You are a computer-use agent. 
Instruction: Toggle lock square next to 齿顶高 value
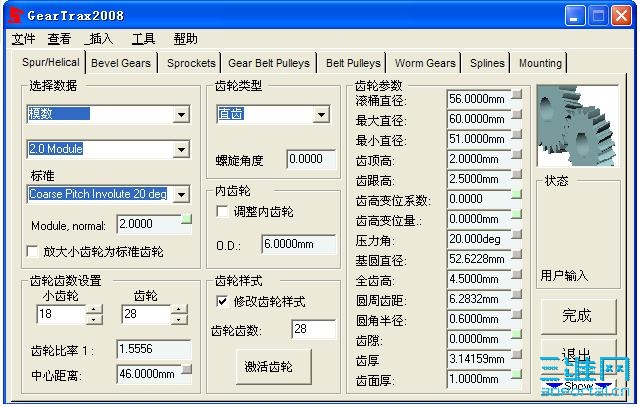(x=517, y=155)
